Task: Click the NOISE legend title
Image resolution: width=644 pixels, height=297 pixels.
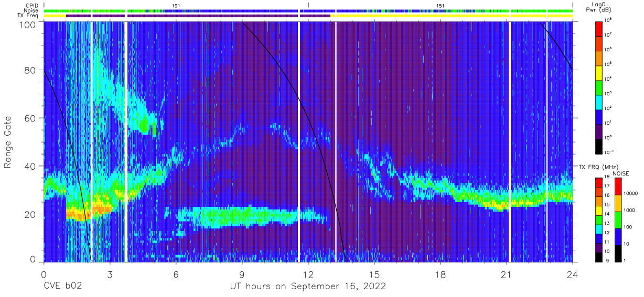Action: 620,173
